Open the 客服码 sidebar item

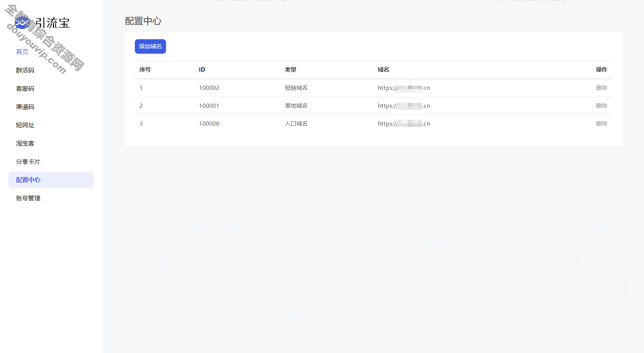pyautogui.click(x=25, y=88)
